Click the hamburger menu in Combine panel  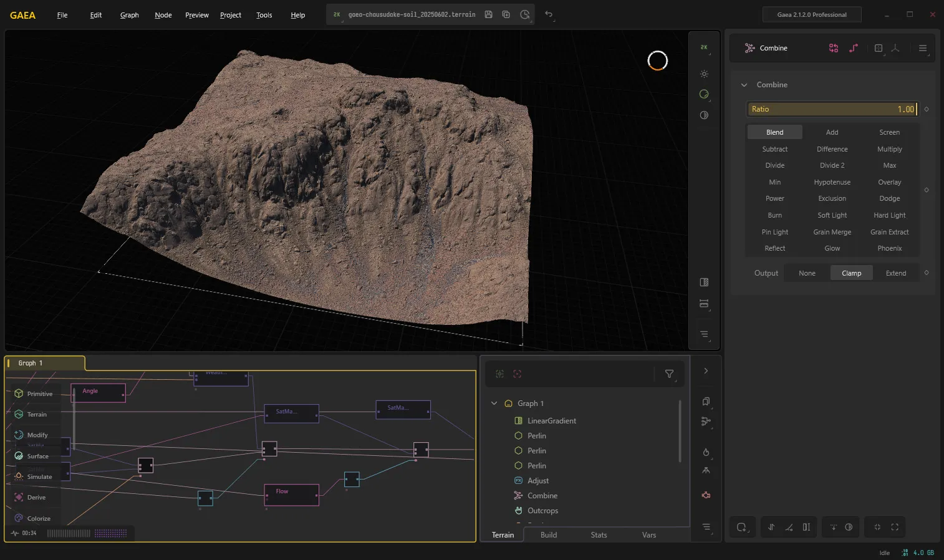click(x=923, y=48)
